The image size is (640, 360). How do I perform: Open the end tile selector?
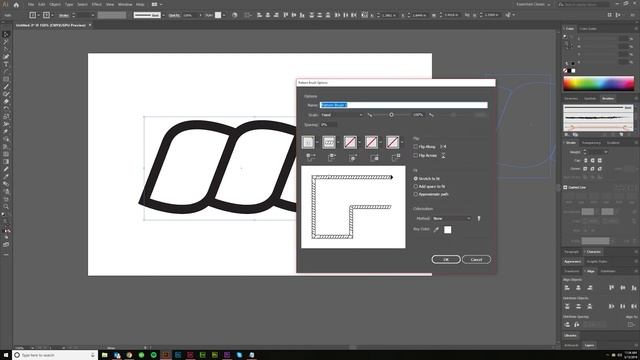click(x=393, y=142)
